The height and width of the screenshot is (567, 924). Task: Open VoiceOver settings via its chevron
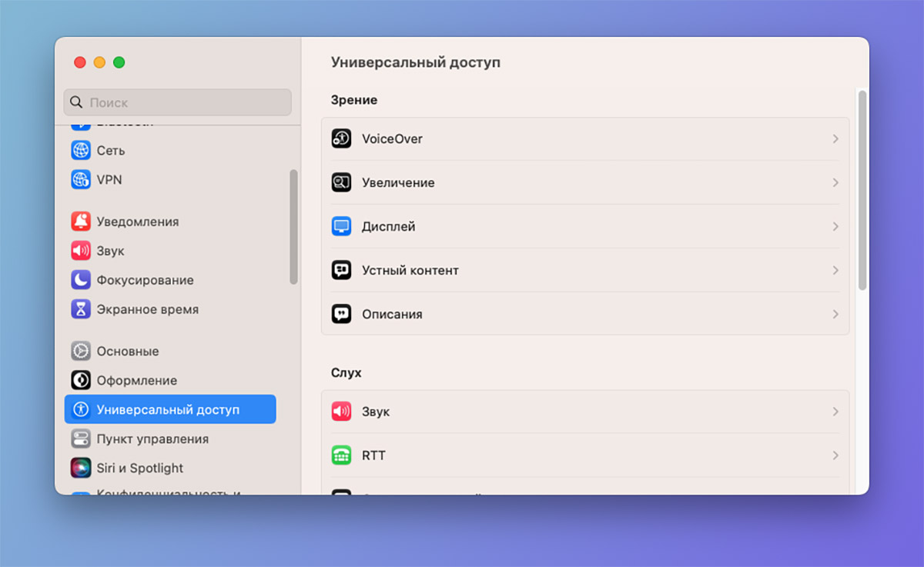835,138
